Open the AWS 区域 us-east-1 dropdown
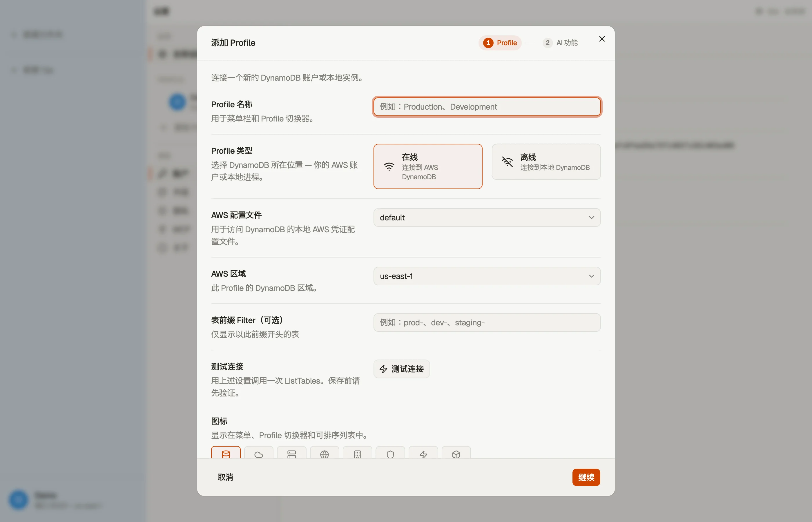812x522 pixels. (487, 276)
